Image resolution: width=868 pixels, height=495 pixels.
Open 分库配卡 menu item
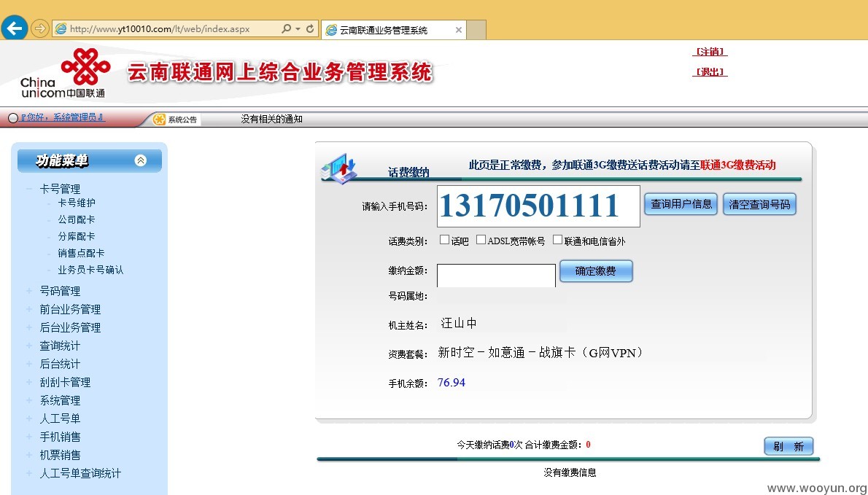pyautogui.click(x=77, y=236)
